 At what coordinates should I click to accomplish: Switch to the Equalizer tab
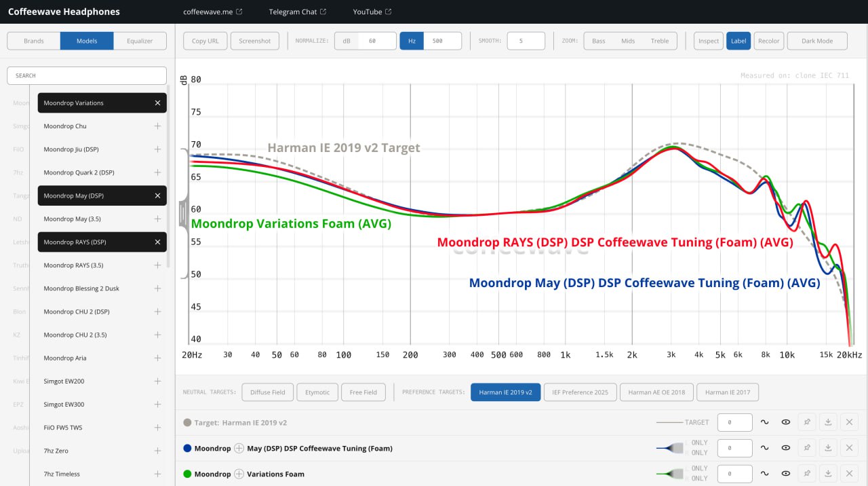coord(140,41)
